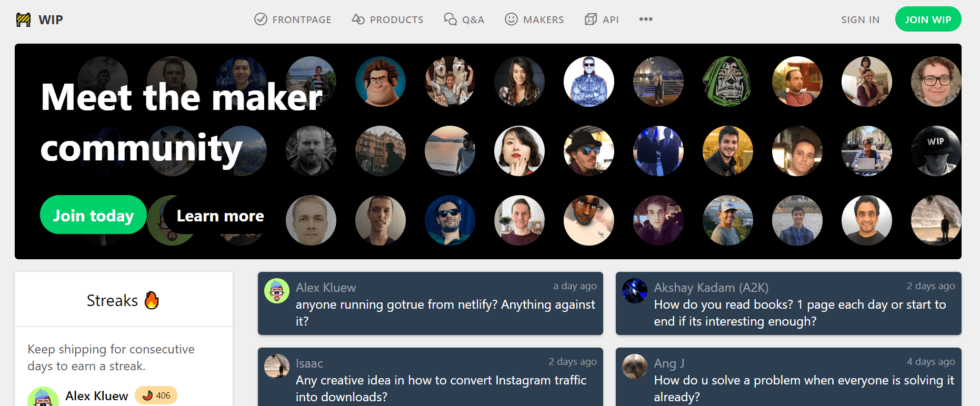Click the Ang J author name
This screenshot has height=406, width=980.
669,363
